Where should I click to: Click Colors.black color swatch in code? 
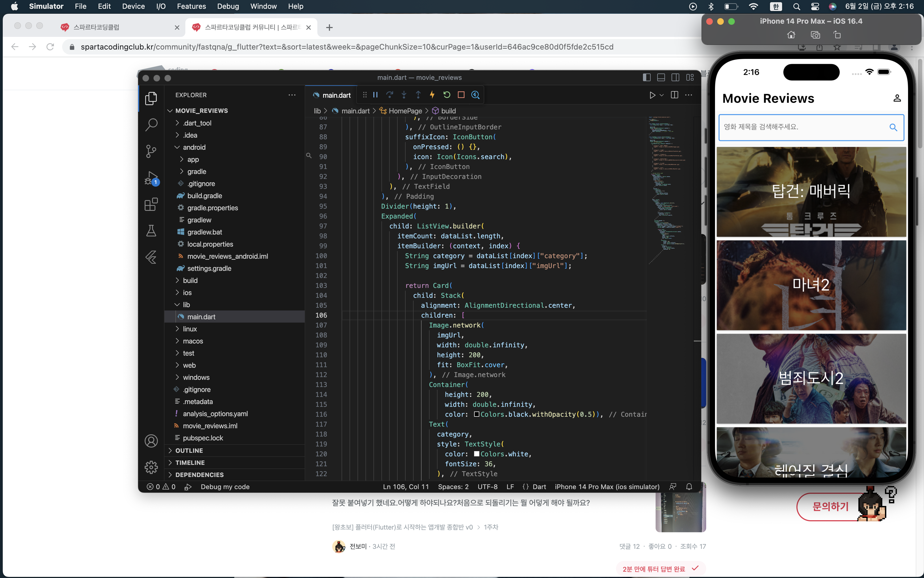pyautogui.click(x=477, y=415)
